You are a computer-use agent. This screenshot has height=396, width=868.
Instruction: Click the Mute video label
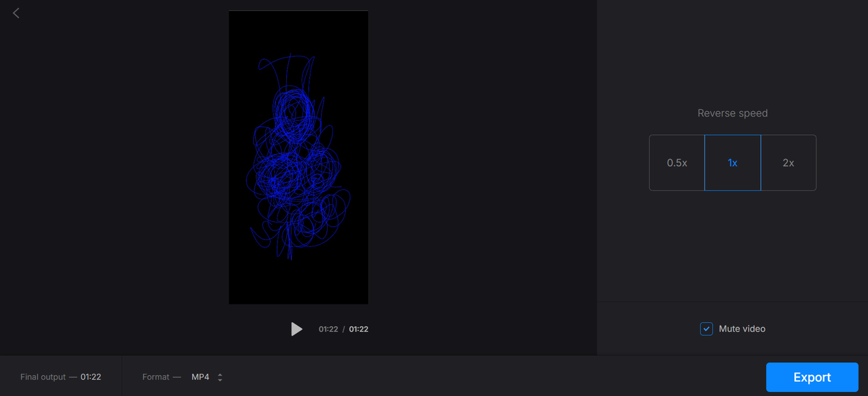click(x=742, y=329)
